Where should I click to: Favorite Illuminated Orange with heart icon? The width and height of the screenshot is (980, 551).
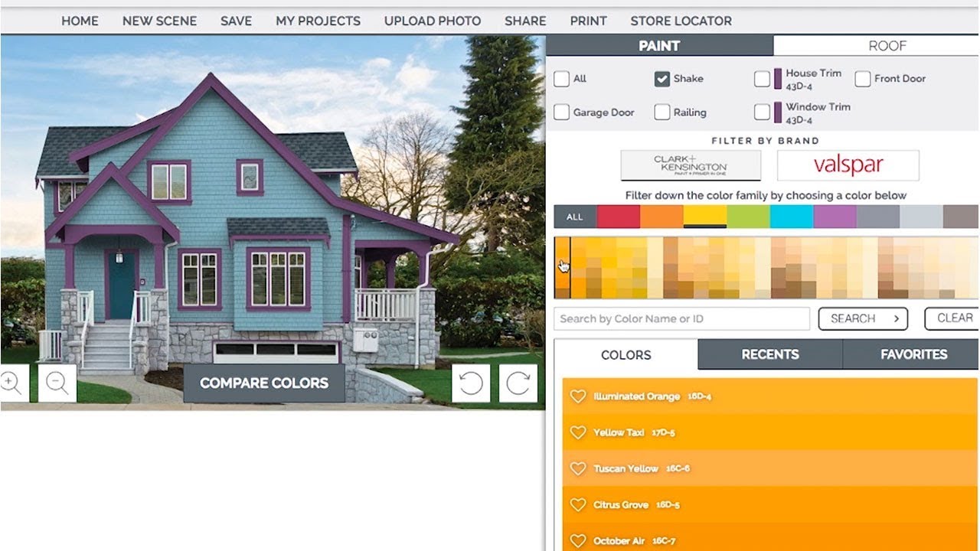578,396
